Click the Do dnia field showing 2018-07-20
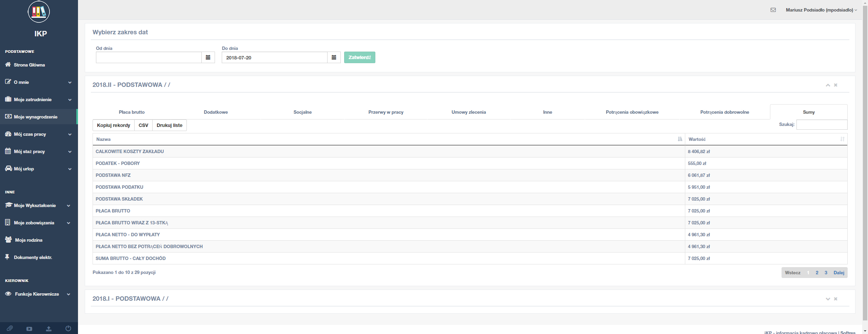868x334 pixels. [x=275, y=57]
